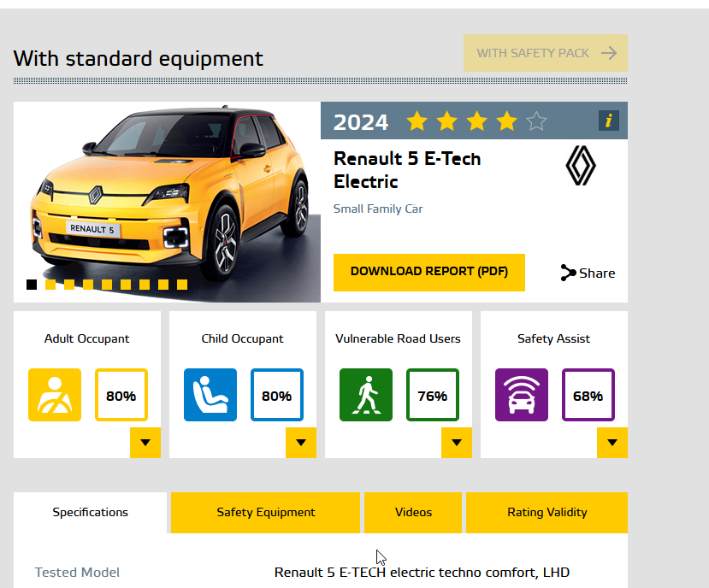Click the Child Occupant child seat icon
This screenshot has width=709, height=588.
pos(210,395)
